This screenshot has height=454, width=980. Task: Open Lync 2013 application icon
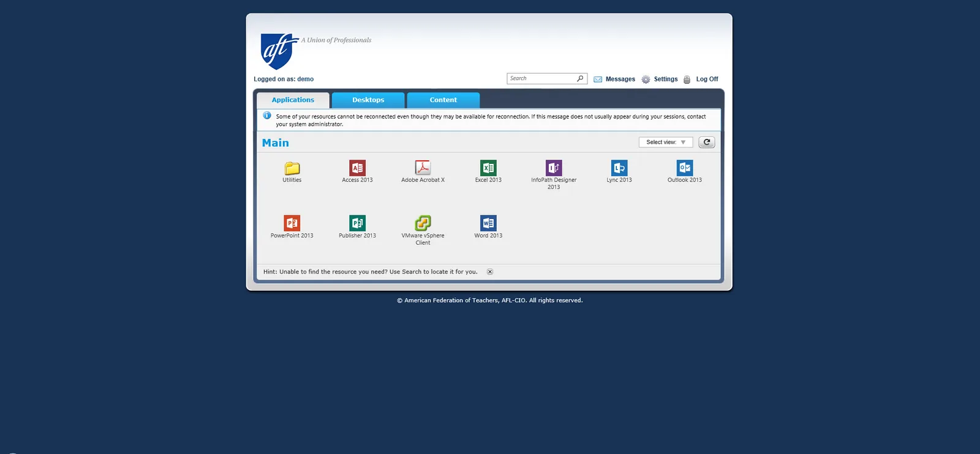619,168
